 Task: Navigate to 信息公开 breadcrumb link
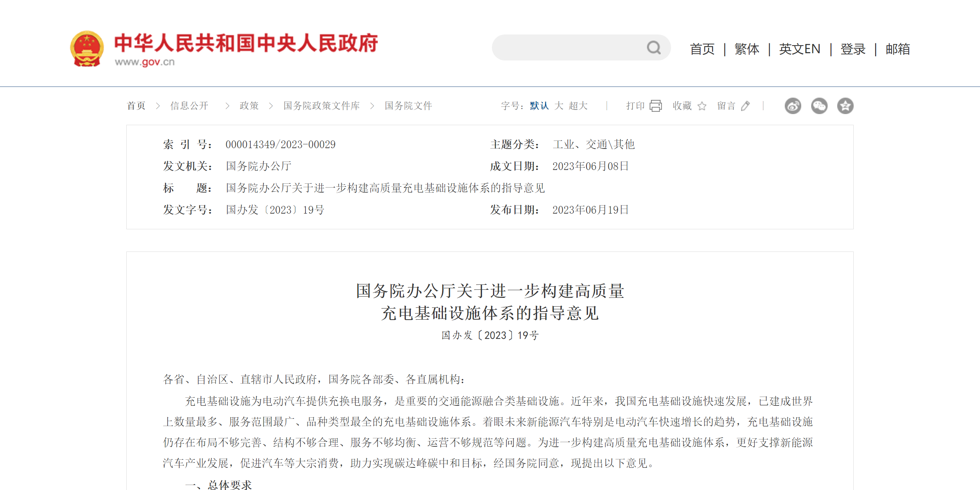pos(189,106)
